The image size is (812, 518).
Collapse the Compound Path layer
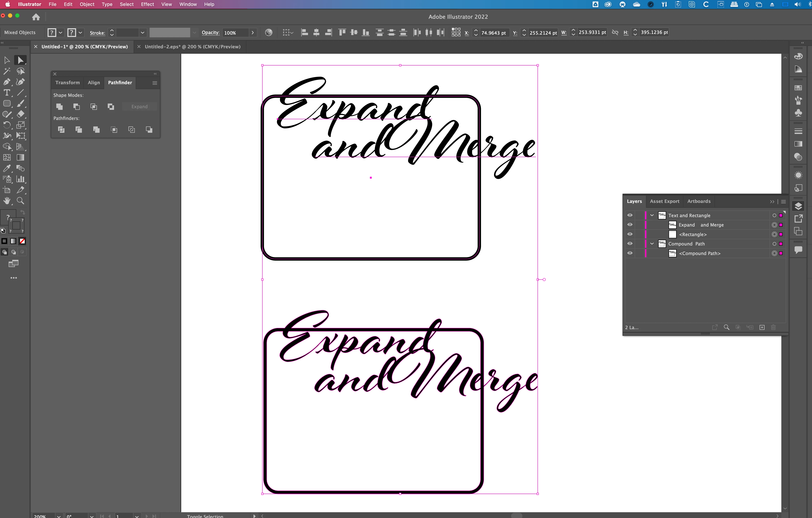point(652,244)
